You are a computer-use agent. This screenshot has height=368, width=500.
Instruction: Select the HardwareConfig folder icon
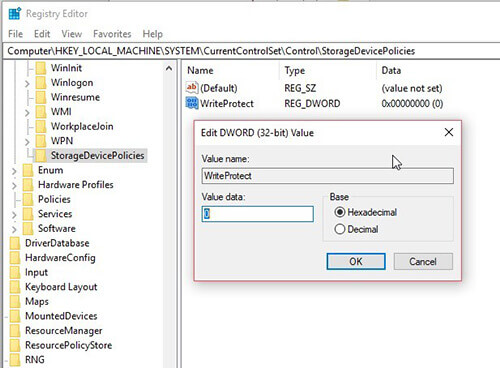15,258
